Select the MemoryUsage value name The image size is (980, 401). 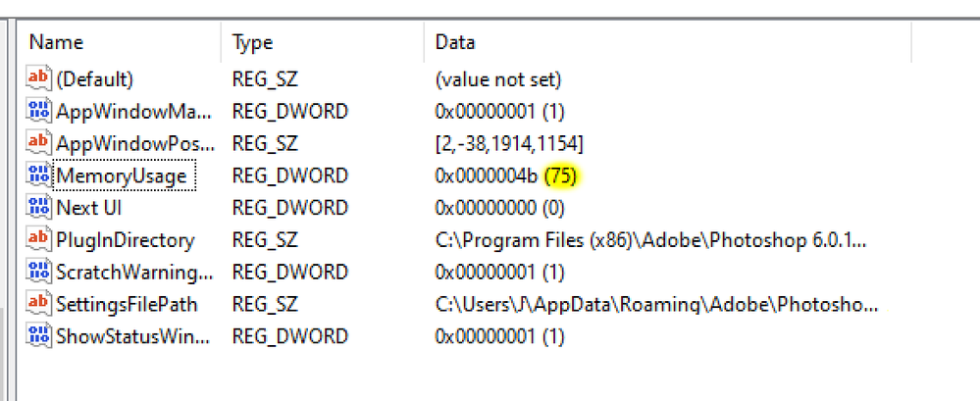[x=122, y=176]
